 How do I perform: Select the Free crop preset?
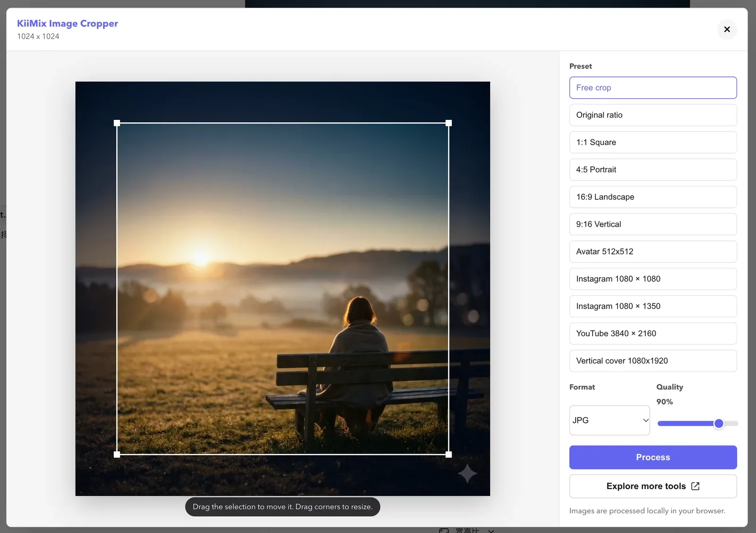(x=653, y=88)
